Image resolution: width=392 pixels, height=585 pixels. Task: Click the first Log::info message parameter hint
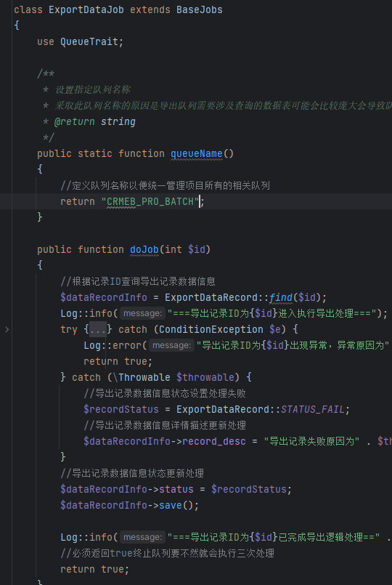[x=142, y=313]
